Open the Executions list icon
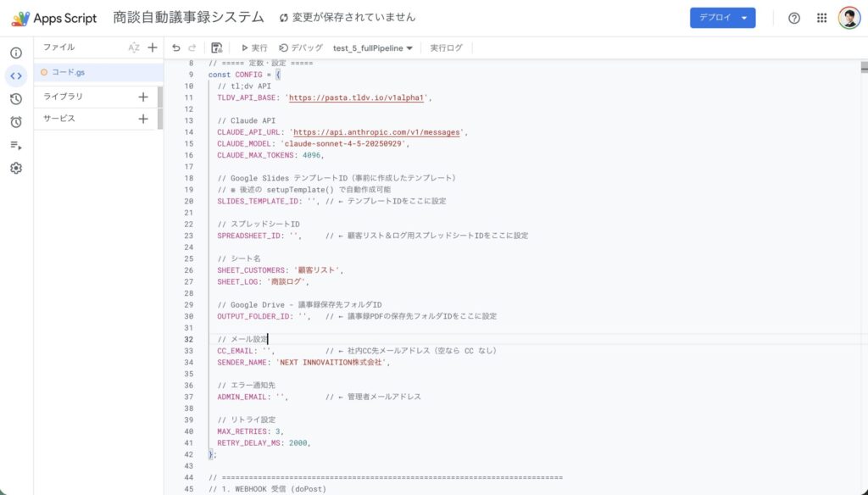 [16, 145]
